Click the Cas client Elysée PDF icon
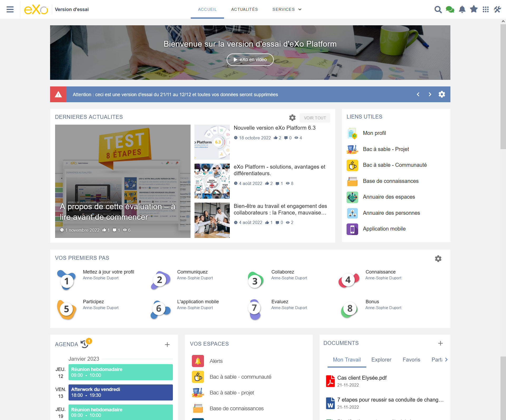Image resolution: width=506 pixels, height=420 pixels. (x=330, y=381)
